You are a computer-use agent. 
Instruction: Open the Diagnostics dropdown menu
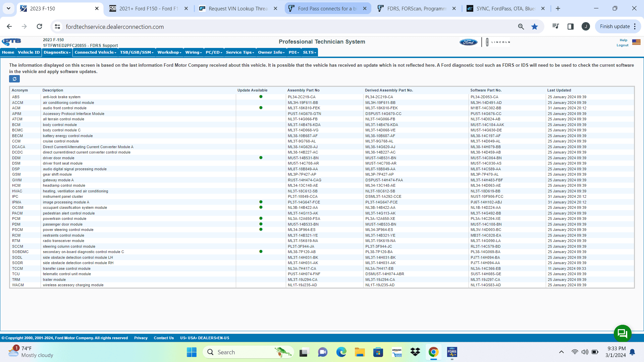pos(57,52)
